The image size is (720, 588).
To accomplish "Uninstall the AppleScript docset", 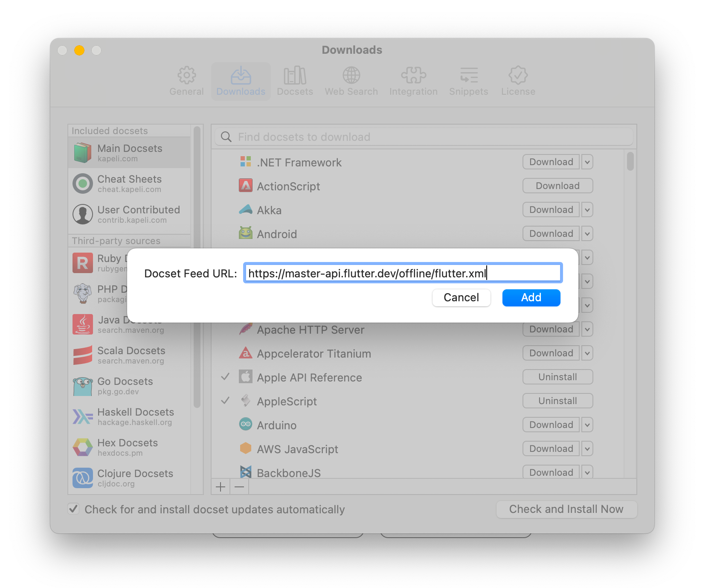I will (x=558, y=401).
